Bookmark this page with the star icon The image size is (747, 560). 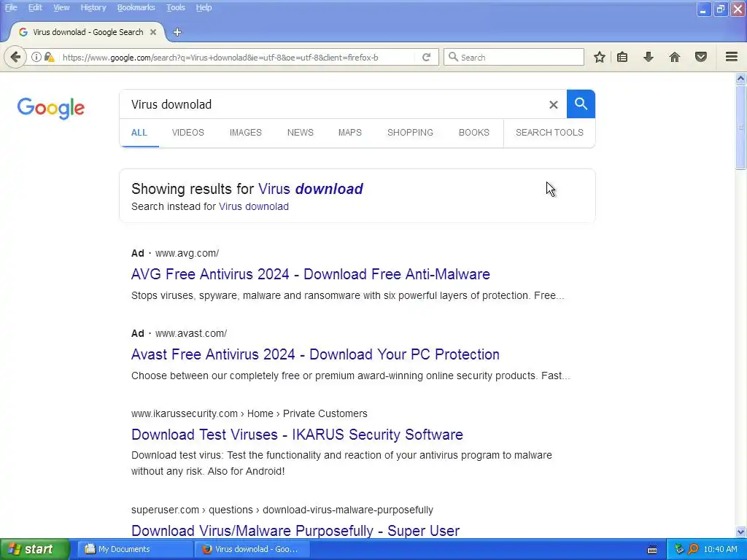[x=600, y=57]
